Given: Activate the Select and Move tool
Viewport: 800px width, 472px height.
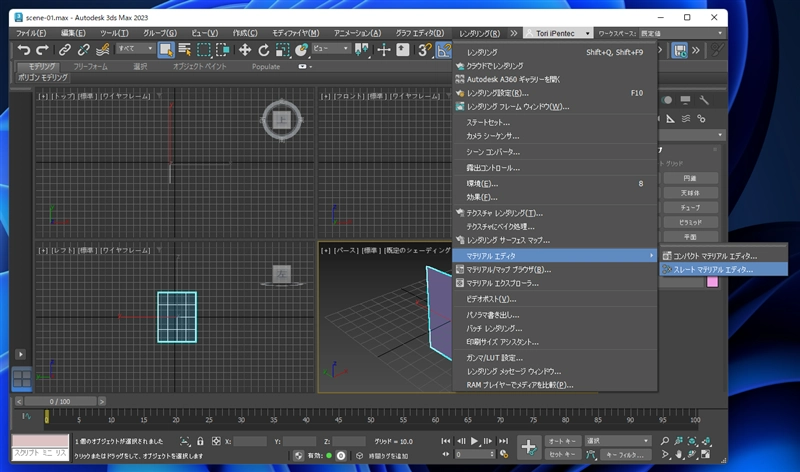Looking at the screenshot, I should click(245, 49).
